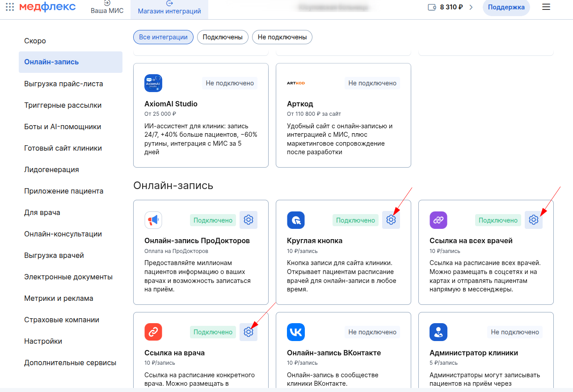The image size is (573, 392).
Task: Open the apps grid menu icon
Action: [10, 7]
